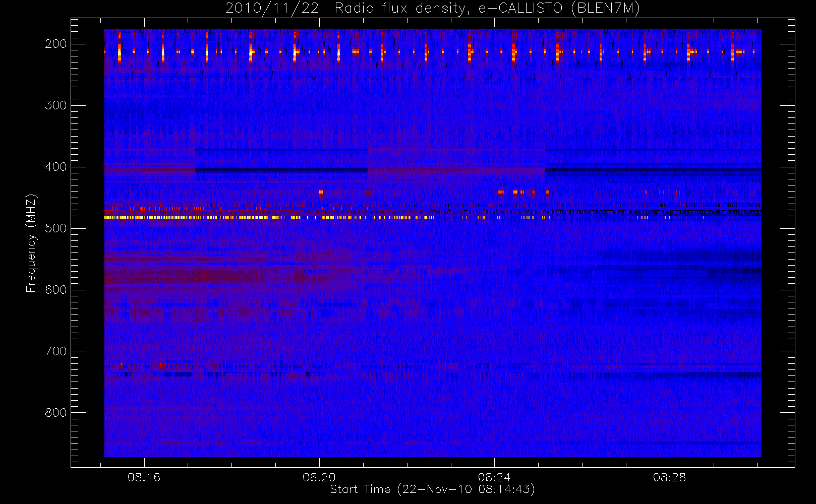
Task: Click the plot title containing e-CALLISTO (BLEN7M)
Action: (x=433, y=9)
